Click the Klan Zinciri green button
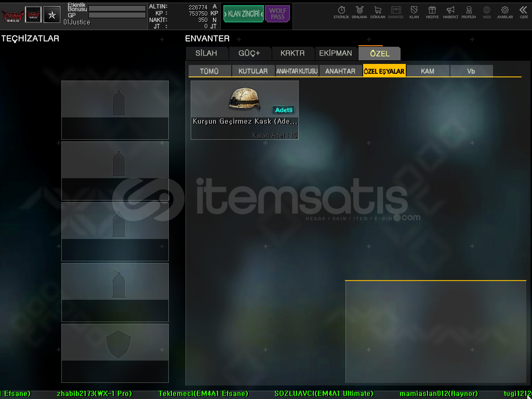This screenshot has height=399, width=532. [244, 14]
